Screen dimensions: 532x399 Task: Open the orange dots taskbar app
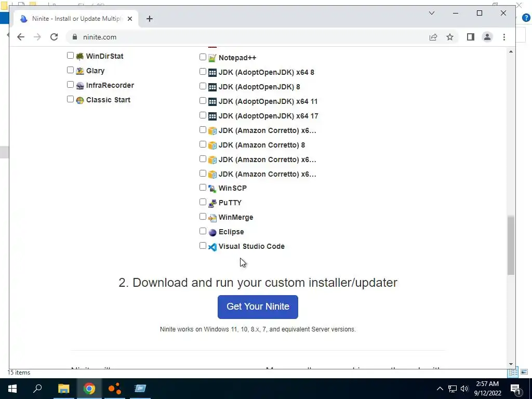tap(115, 389)
